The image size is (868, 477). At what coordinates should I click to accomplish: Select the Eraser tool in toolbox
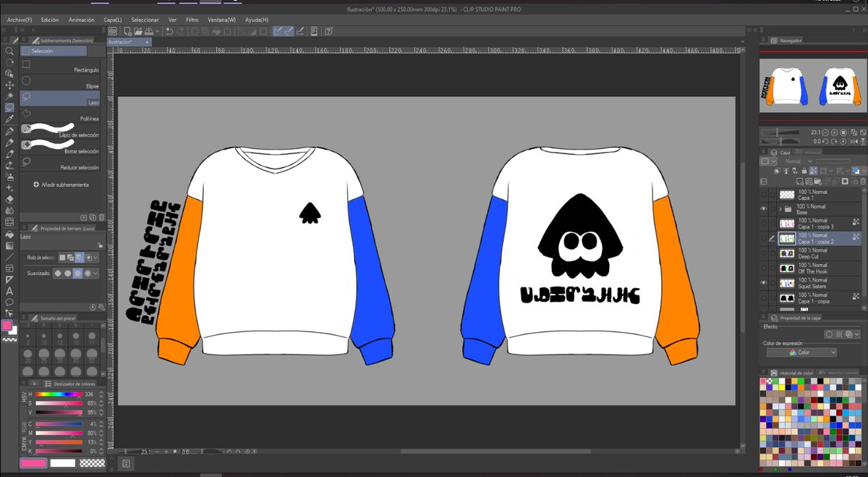[9, 198]
